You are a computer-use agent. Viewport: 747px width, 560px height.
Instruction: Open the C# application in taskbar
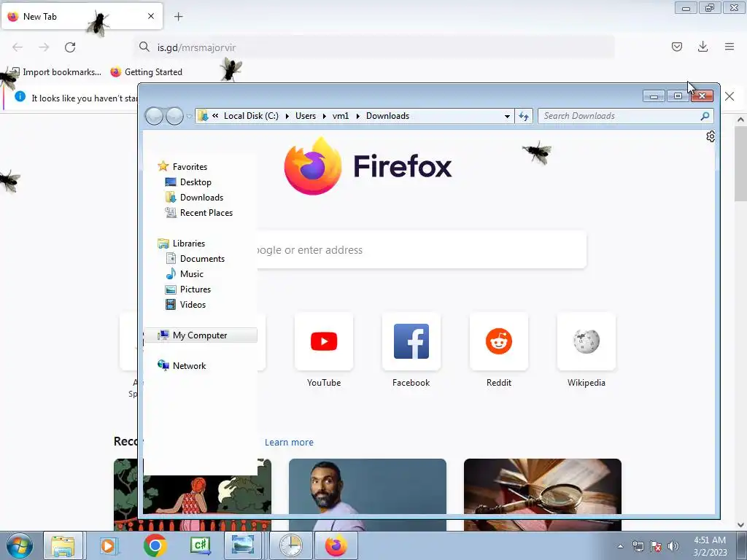pos(201,545)
